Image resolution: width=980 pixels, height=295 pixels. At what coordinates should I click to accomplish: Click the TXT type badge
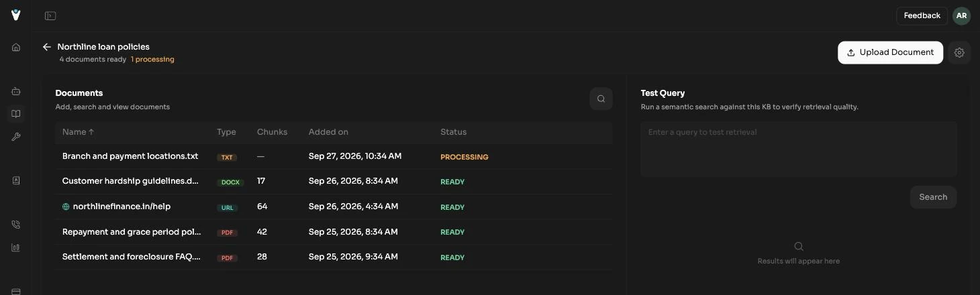tap(227, 158)
